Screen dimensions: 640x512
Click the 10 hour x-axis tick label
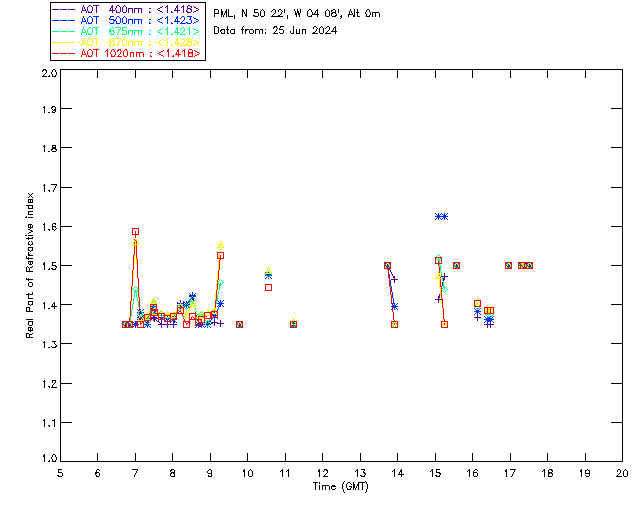[x=247, y=473]
